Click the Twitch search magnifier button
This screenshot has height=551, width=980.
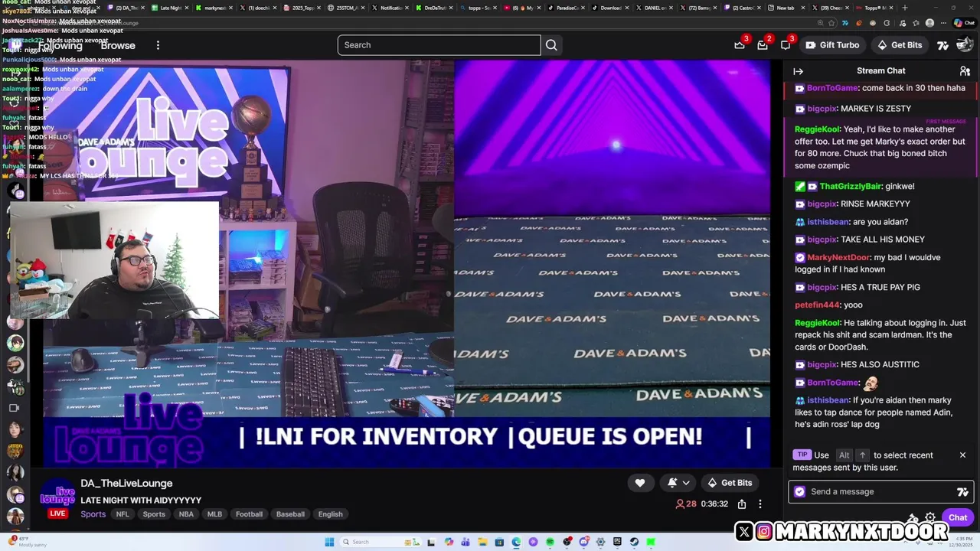551,45
